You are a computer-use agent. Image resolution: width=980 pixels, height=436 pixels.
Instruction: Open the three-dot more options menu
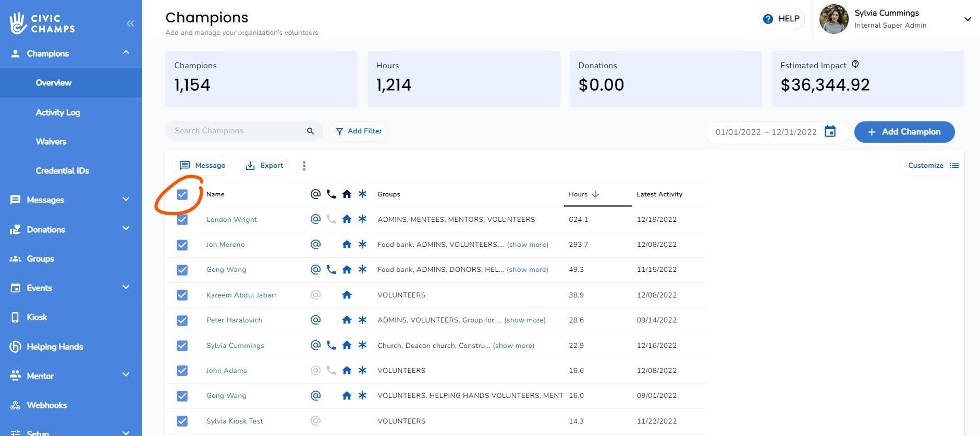(x=304, y=166)
